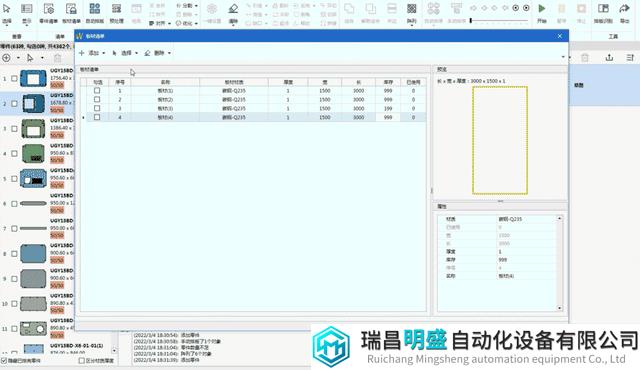Click the Preprocess button in ribbon

pos(116,13)
